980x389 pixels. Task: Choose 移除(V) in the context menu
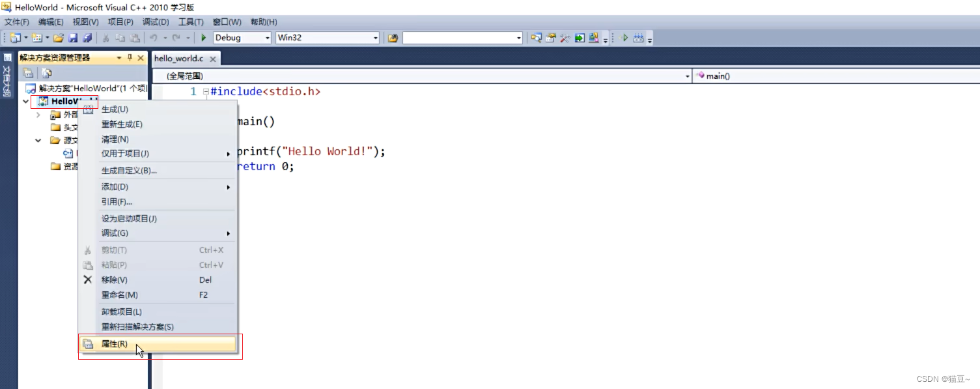point(158,280)
